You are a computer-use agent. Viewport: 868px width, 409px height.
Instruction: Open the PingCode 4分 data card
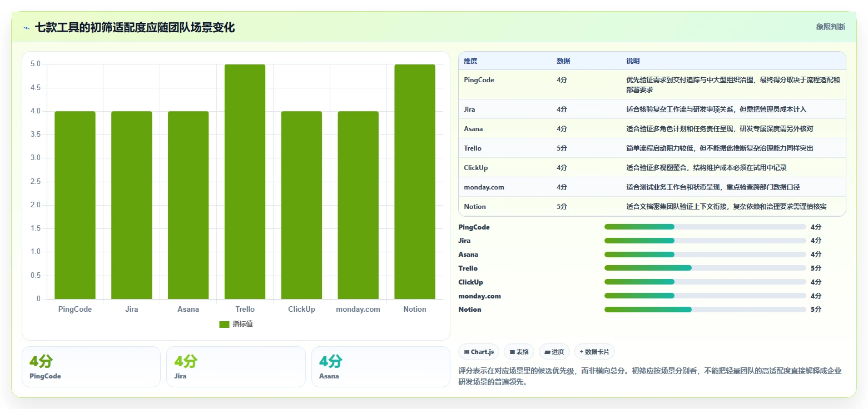[91, 367]
